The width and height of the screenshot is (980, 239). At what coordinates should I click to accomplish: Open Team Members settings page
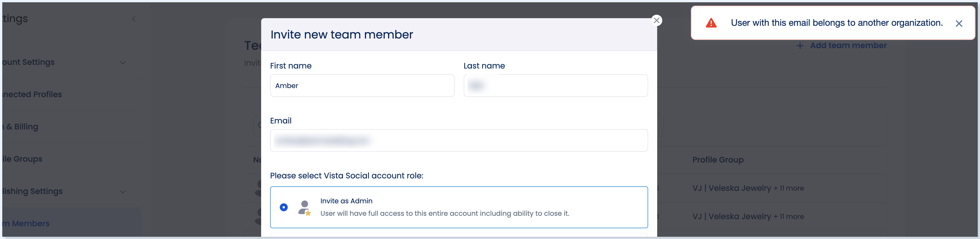[x=26, y=223]
